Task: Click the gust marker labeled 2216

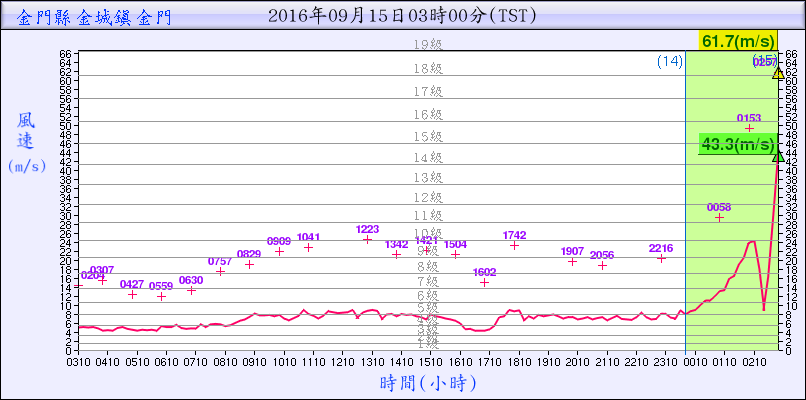Action: 661,258
